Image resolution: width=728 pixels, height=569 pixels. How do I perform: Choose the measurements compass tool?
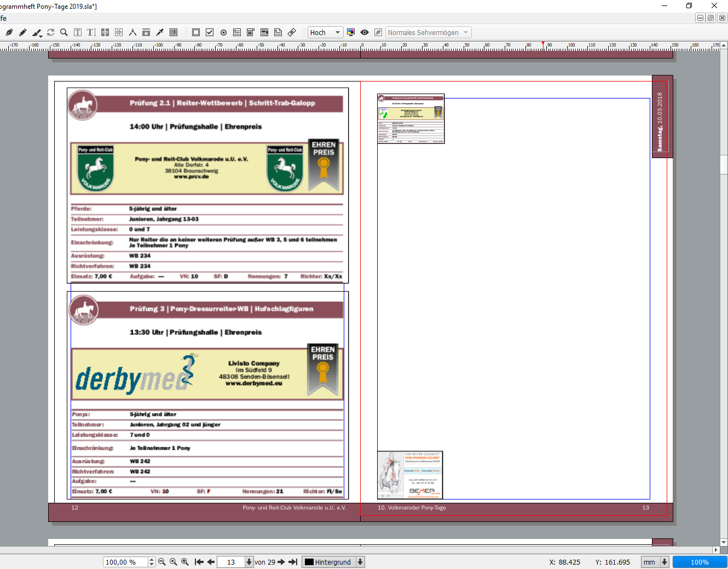pyautogui.click(x=132, y=33)
